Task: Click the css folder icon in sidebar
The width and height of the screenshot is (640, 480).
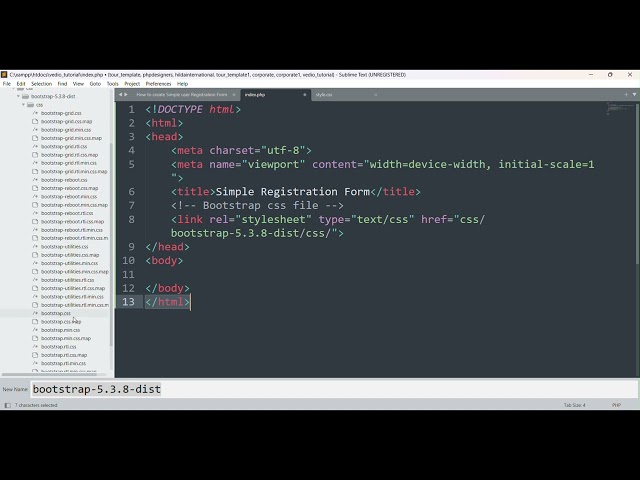Action: tap(31, 105)
